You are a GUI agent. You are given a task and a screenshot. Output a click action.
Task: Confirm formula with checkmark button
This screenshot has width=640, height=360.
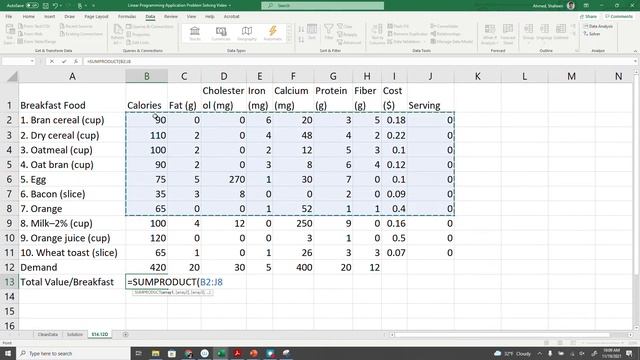64,61
